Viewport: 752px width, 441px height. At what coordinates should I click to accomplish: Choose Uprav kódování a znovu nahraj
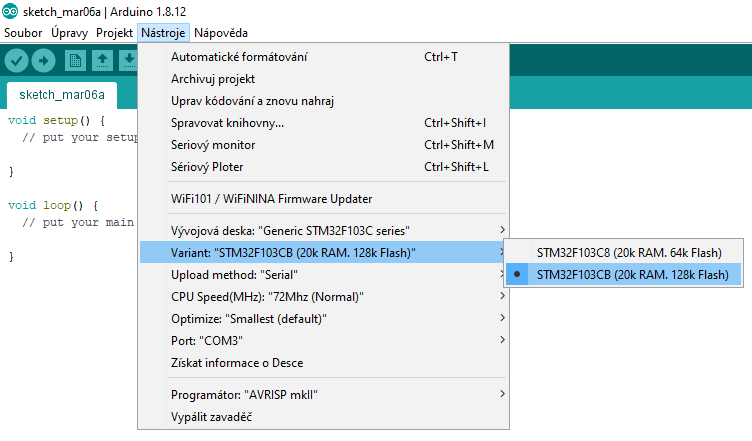[323, 101]
